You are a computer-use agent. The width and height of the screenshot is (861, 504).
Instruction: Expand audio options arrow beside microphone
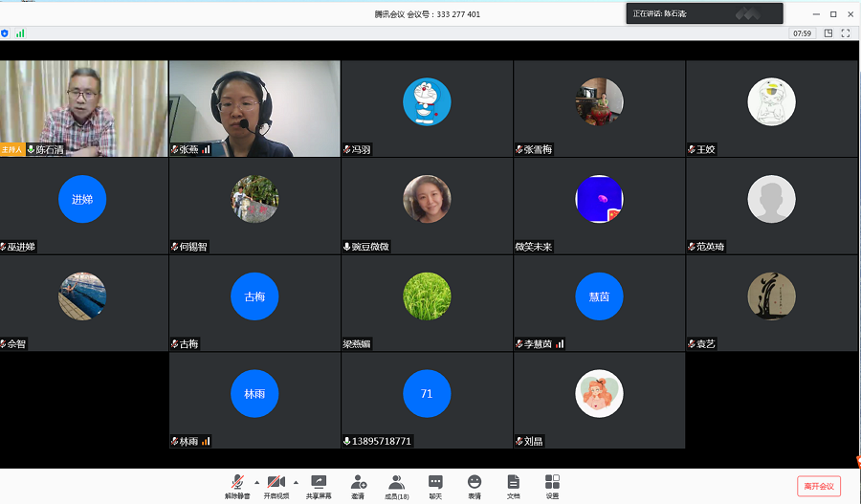point(256,482)
